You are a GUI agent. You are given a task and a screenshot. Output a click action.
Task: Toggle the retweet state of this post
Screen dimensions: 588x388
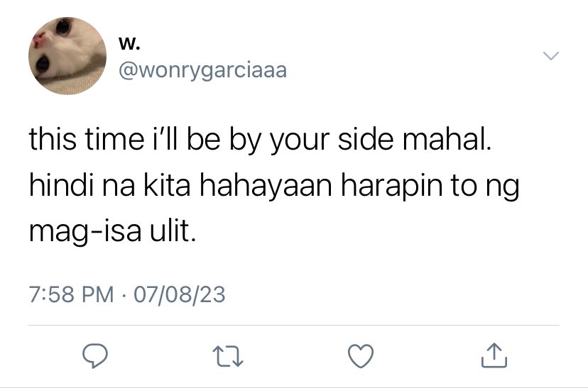228,356
